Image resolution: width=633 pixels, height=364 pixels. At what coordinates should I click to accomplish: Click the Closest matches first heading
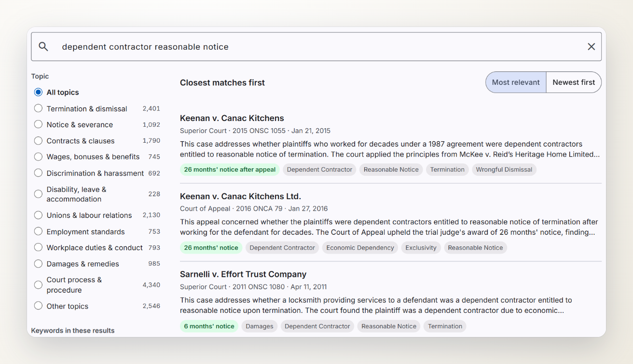click(222, 82)
